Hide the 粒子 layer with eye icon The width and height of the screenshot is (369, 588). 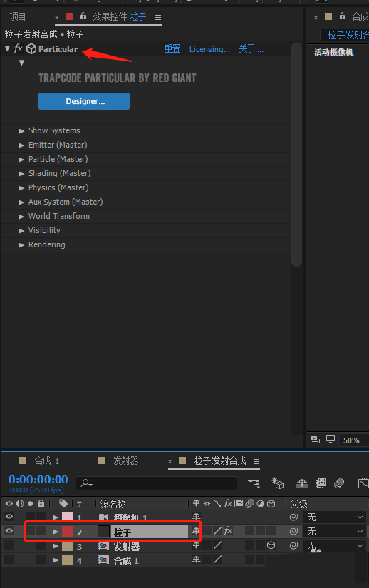pyautogui.click(x=9, y=531)
